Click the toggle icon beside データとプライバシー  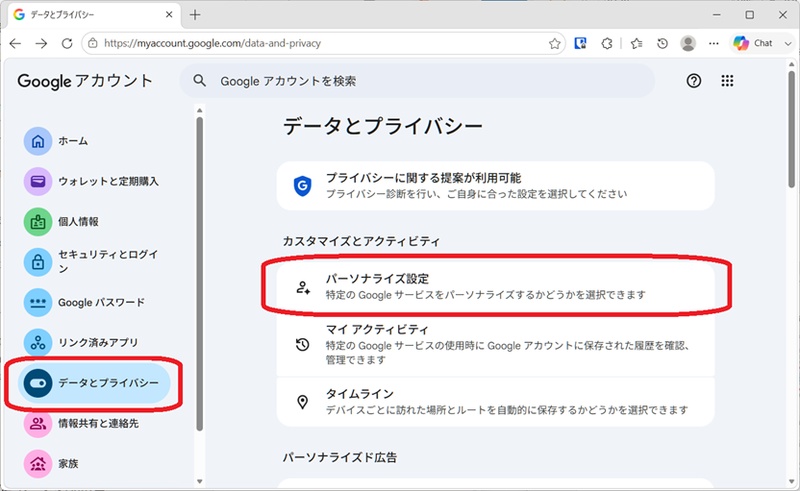point(38,383)
